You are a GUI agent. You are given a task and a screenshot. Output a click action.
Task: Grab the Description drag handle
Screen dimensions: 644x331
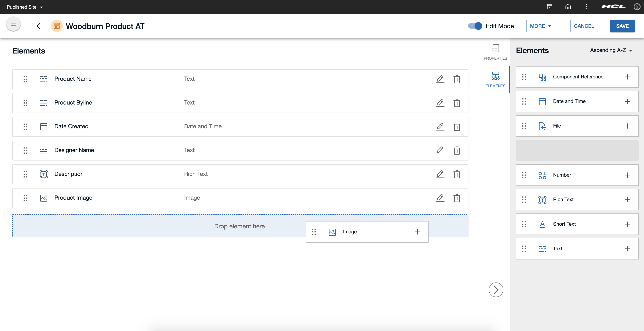[x=25, y=174]
